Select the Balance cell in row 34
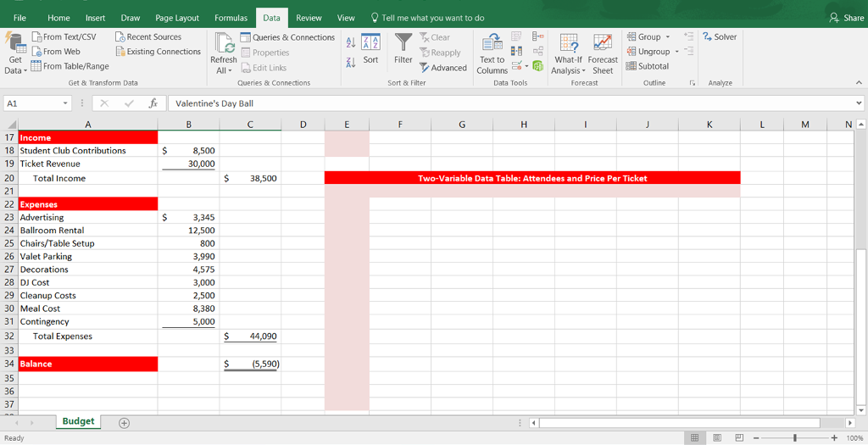868x445 pixels. 88,364
